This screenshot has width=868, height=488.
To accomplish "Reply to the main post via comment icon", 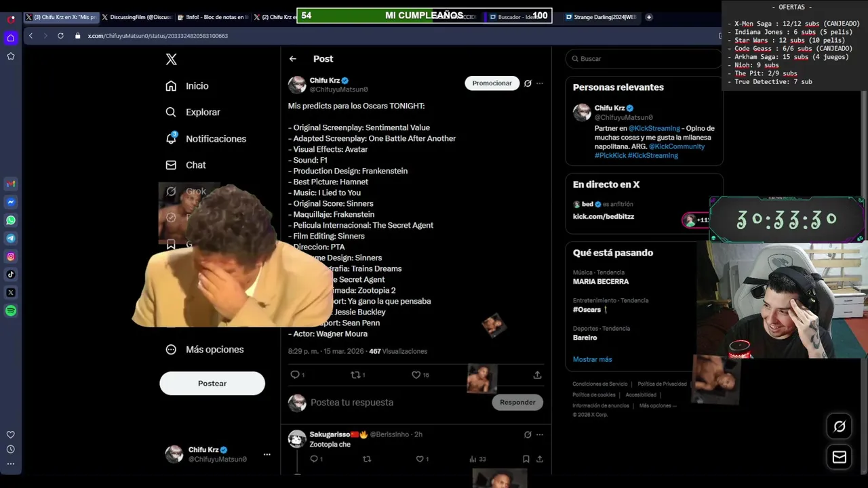I will click(294, 374).
